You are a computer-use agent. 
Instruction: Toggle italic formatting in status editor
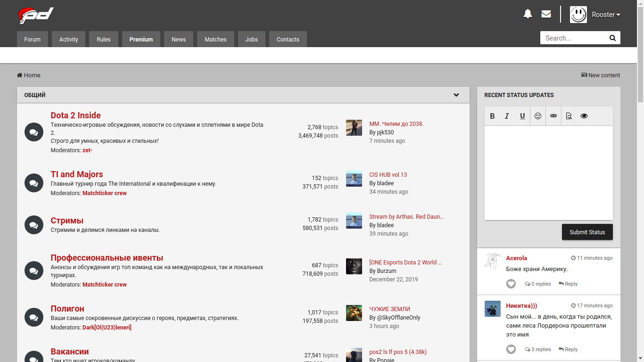pyautogui.click(x=507, y=116)
